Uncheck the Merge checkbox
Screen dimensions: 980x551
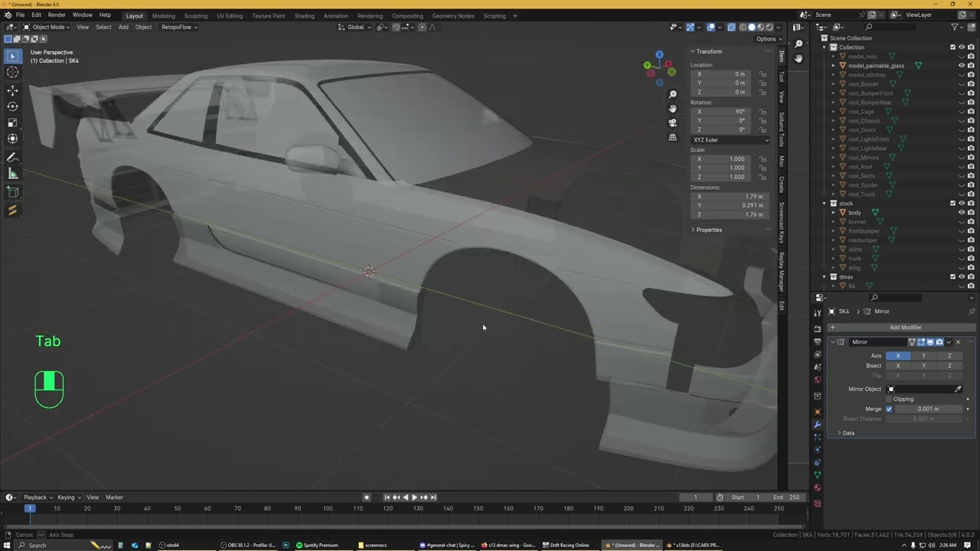coord(889,409)
